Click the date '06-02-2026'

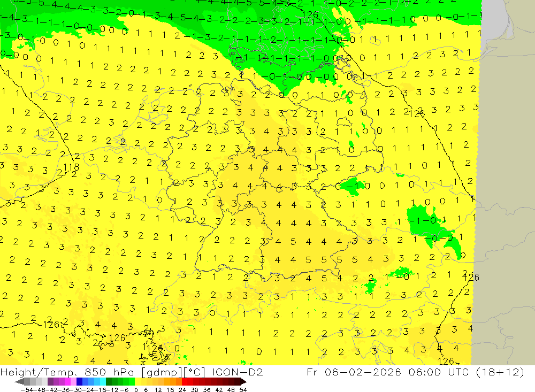tap(363, 372)
